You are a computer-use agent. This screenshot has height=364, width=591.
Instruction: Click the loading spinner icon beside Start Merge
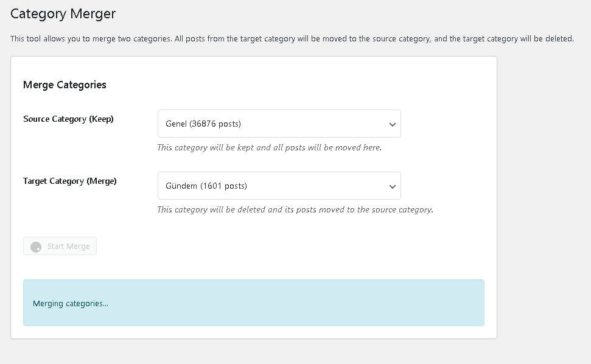[x=36, y=247]
